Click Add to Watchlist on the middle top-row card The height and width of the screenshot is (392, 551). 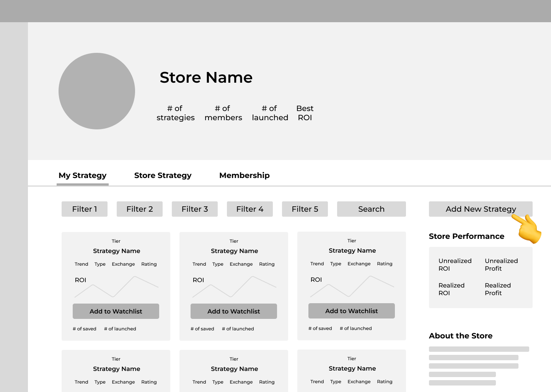click(x=234, y=311)
